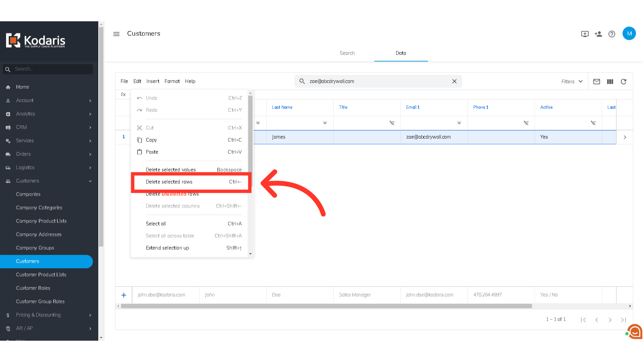Switch to the Search tab
Viewport: 644px width, 362px height.
[347, 53]
